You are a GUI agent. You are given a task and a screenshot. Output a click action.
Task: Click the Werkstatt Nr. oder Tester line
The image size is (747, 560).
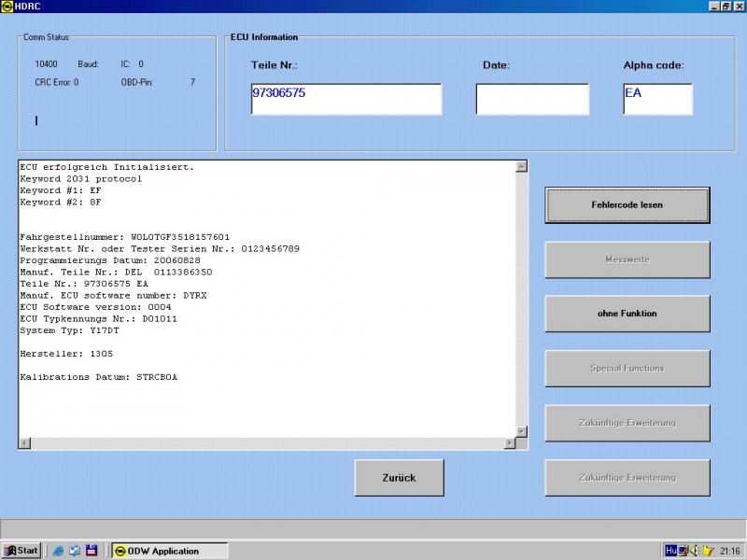point(160,249)
